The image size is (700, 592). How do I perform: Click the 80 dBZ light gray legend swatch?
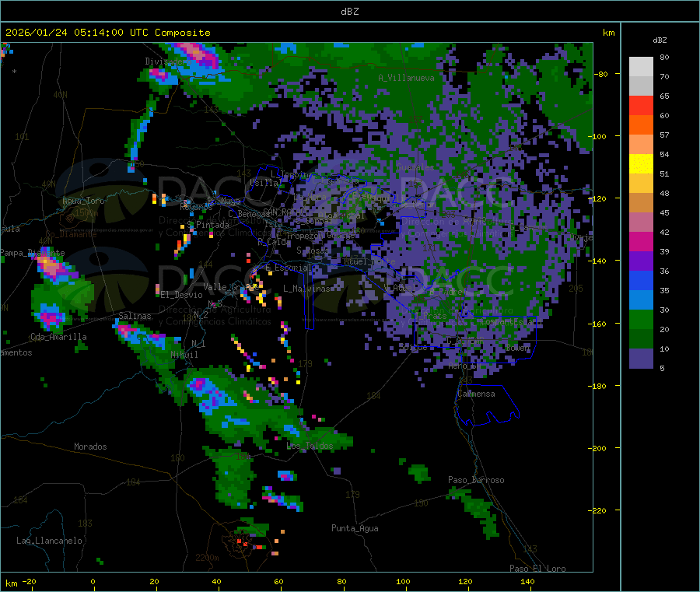click(641, 67)
